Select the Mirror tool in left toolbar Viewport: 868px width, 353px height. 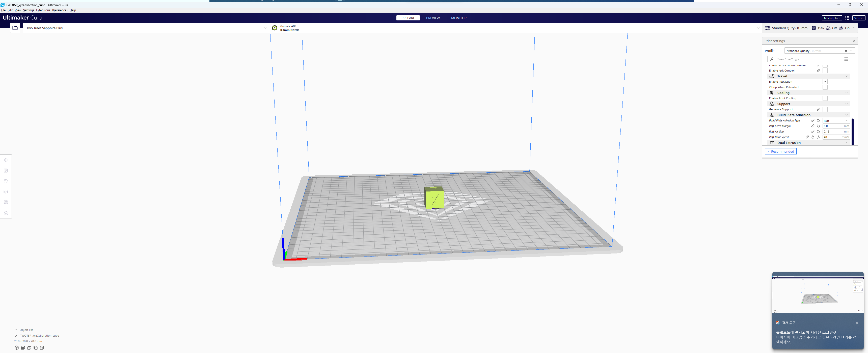[6, 192]
